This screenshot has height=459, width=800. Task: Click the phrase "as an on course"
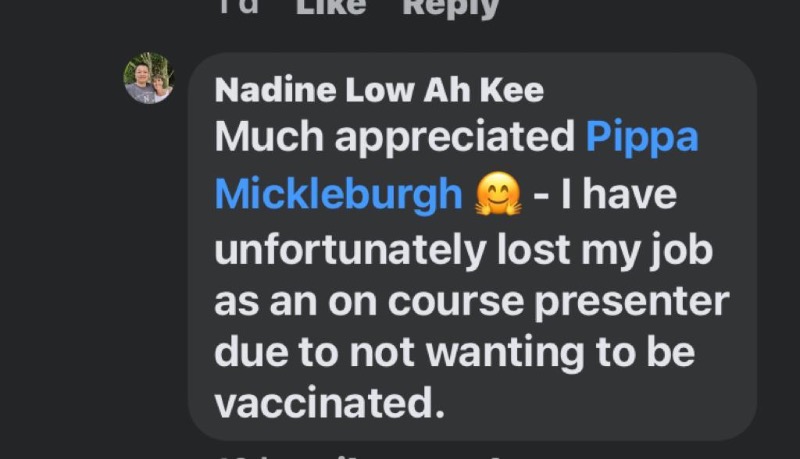(x=359, y=301)
